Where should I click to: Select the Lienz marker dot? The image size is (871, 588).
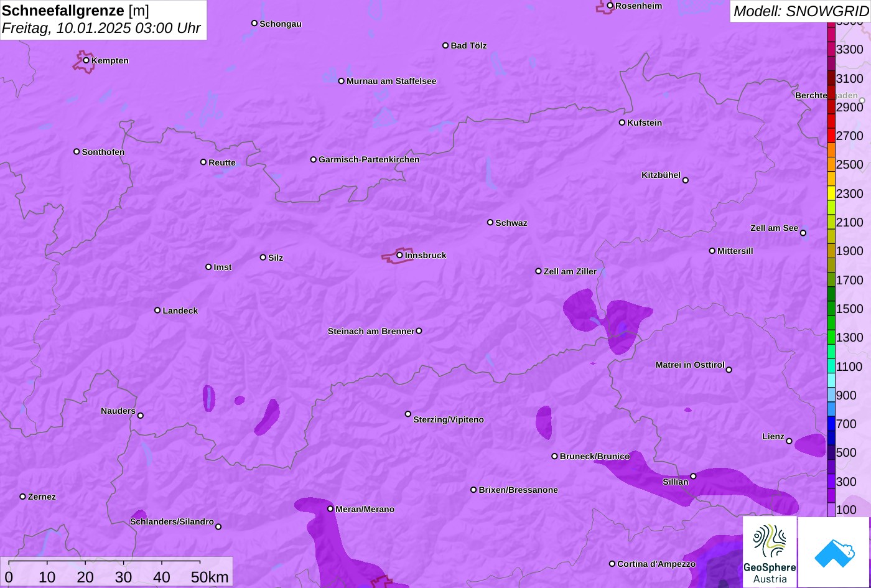789,441
